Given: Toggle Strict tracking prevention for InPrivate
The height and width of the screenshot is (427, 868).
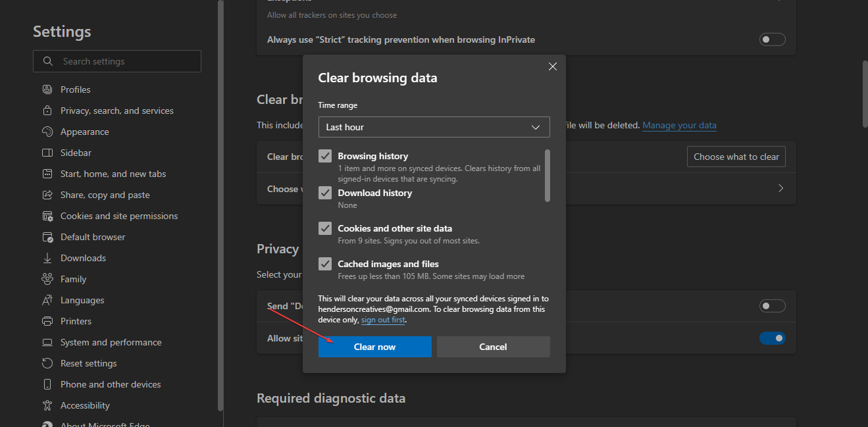Looking at the screenshot, I should tap(772, 39).
